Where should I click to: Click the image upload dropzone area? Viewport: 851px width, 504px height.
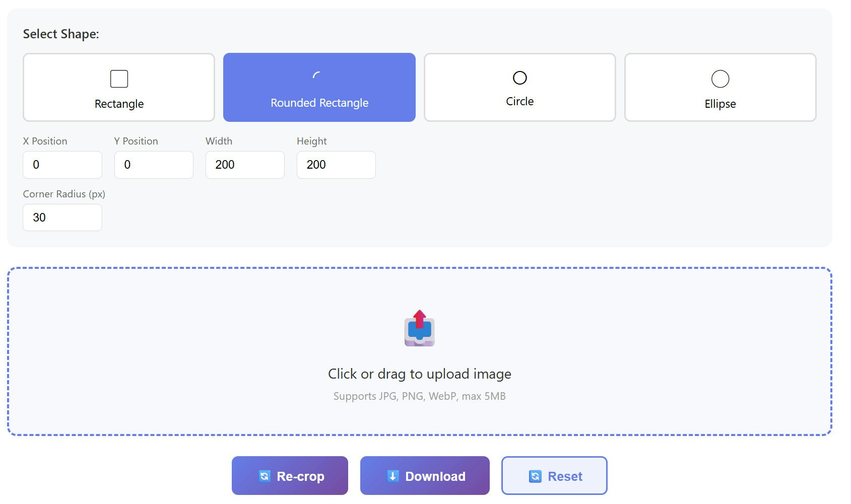point(421,351)
